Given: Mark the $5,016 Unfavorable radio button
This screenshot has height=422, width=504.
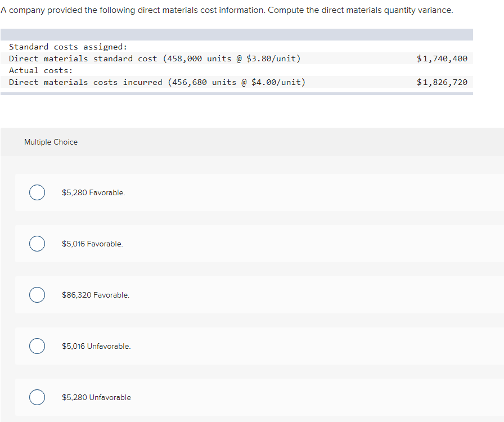Looking at the screenshot, I should tap(37, 346).
